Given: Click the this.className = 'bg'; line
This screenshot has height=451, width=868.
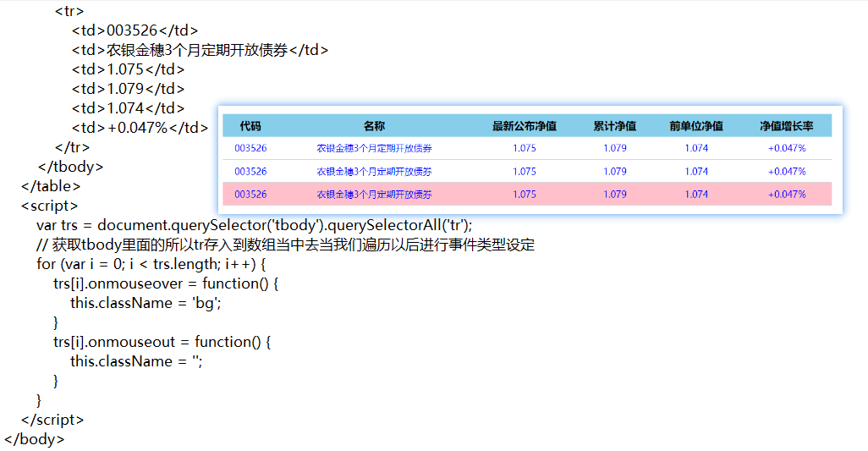Looking at the screenshot, I should pos(146,303).
